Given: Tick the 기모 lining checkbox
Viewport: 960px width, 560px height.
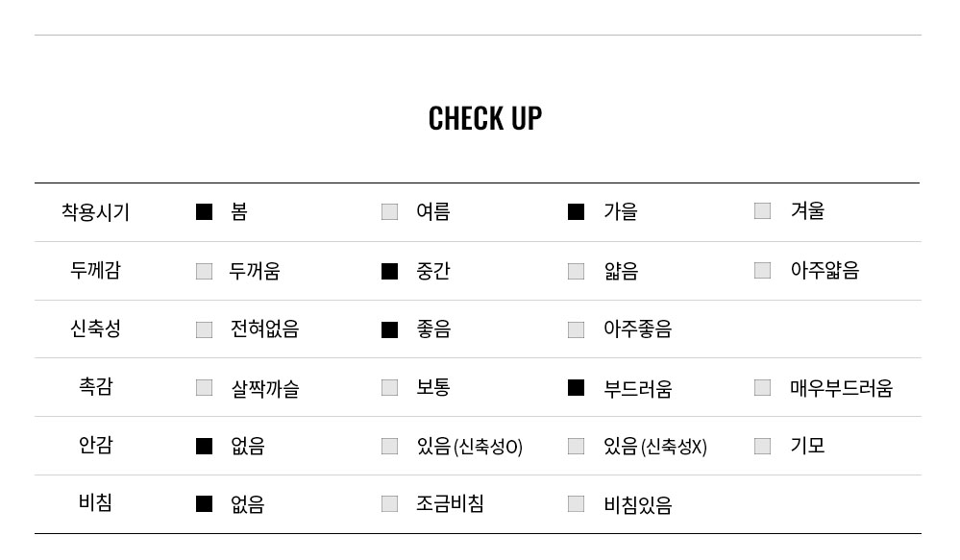Looking at the screenshot, I should tap(762, 446).
